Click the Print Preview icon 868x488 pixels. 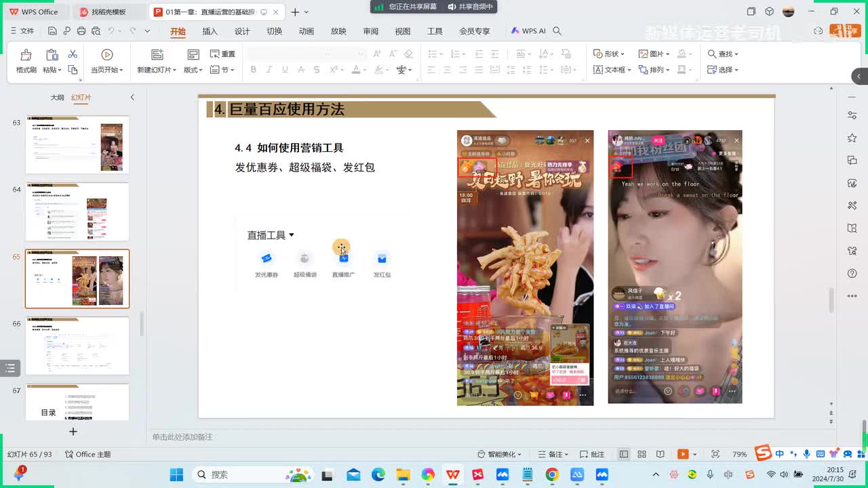96,31
